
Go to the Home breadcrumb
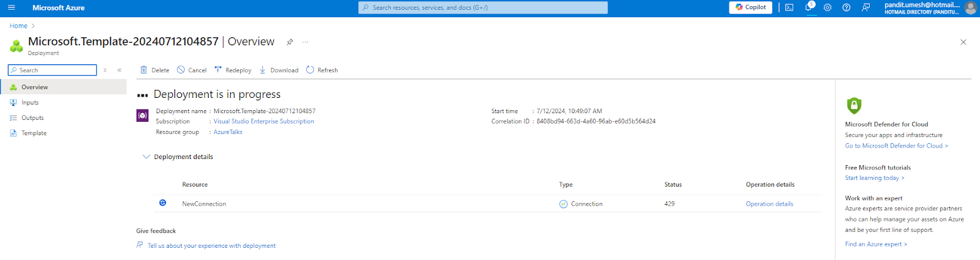(18, 26)
